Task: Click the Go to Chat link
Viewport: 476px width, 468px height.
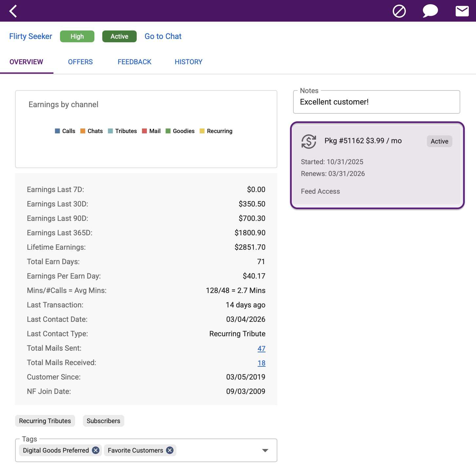Action: tap(163, 36)
